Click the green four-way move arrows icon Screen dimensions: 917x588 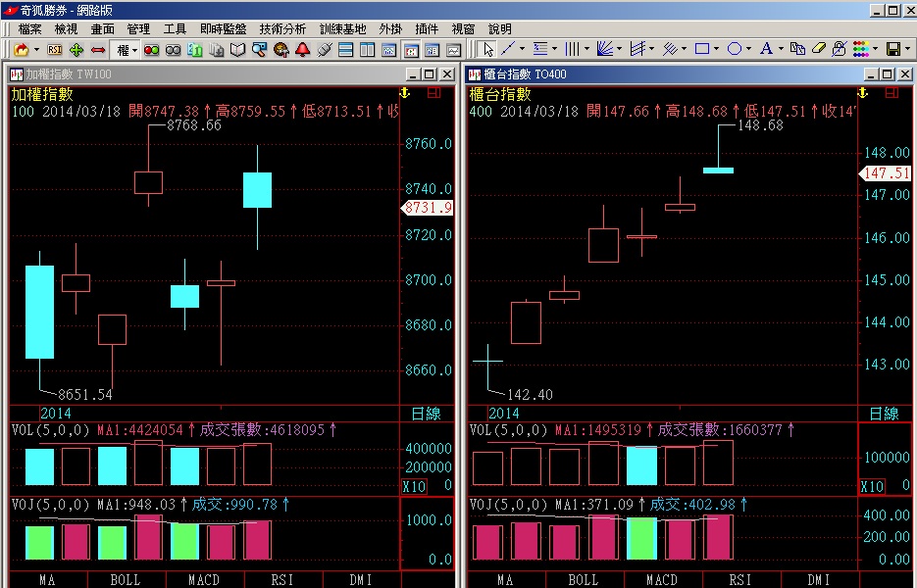(76, 49)
